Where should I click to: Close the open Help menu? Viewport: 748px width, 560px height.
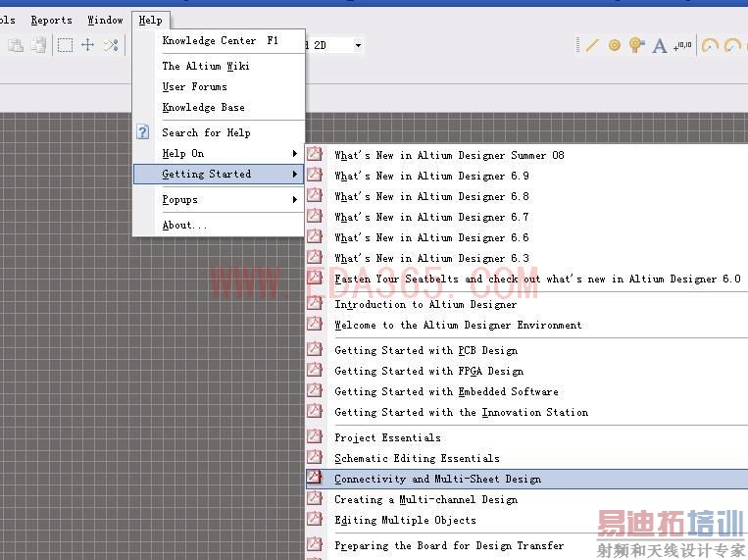click(x=150, y=20)
